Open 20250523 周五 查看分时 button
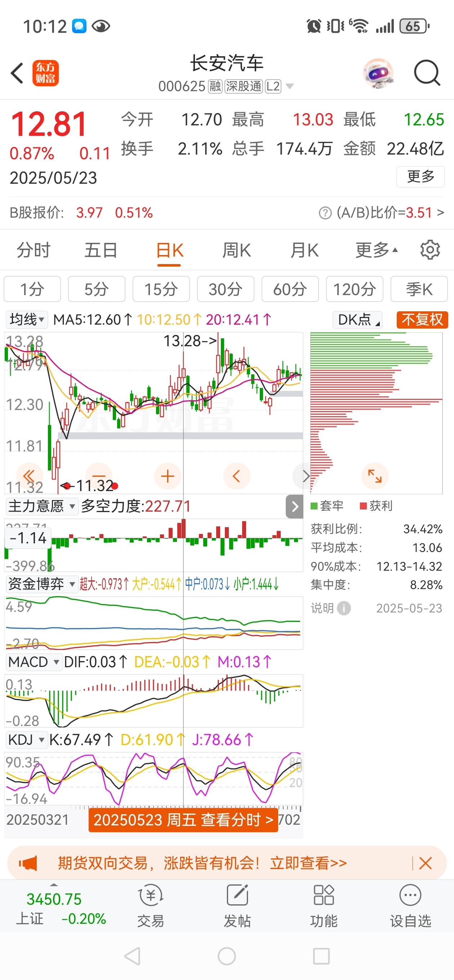 tap(183, 820)
